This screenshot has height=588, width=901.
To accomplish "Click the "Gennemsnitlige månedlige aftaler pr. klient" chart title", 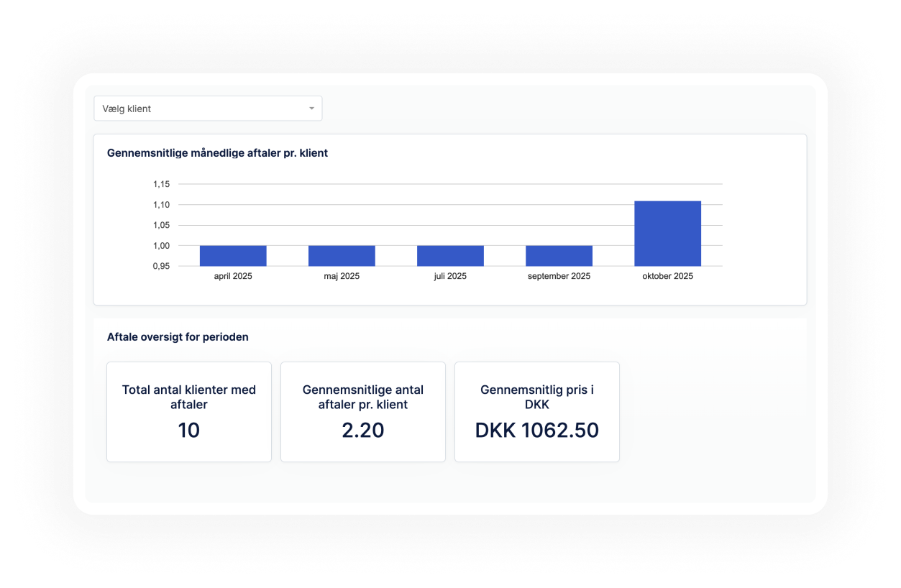I will [217, 153].
